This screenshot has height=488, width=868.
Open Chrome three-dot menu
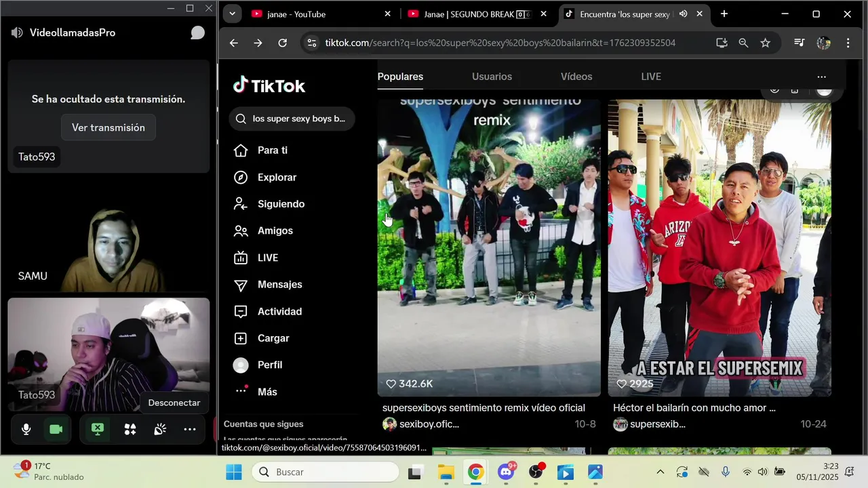coord(848,43)
